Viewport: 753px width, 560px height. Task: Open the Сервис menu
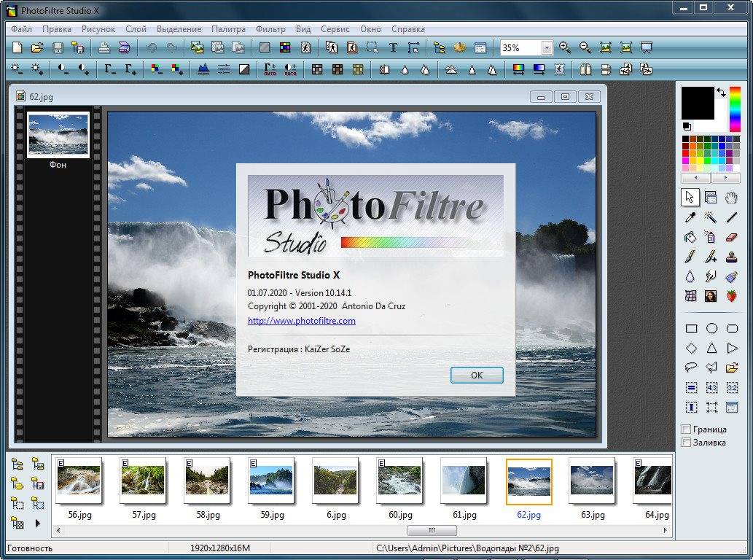[335, 29]
